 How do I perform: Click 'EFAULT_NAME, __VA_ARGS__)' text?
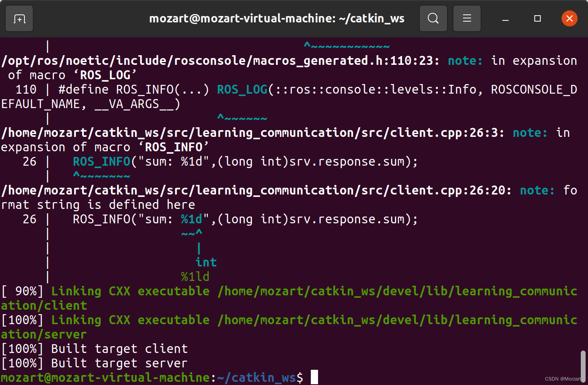coord(91,104)
